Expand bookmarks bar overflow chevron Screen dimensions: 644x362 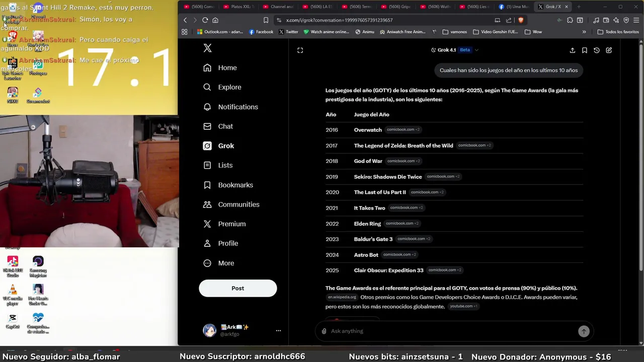pos(584,32)
